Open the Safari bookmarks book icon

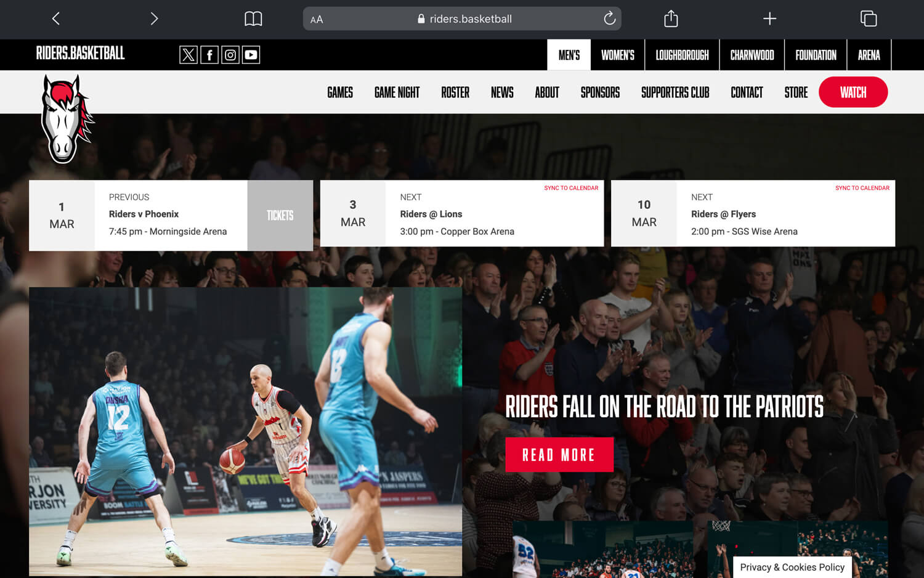253,18
